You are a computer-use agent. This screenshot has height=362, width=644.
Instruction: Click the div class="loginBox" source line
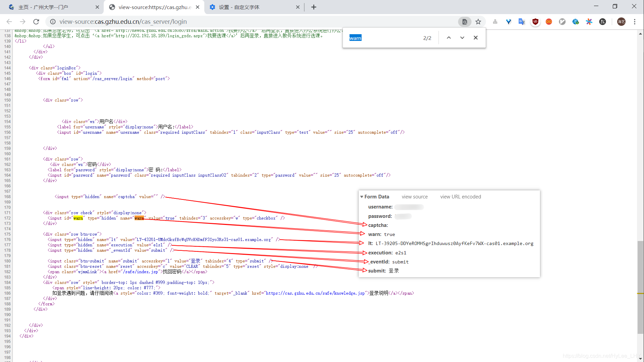point(55,68)
